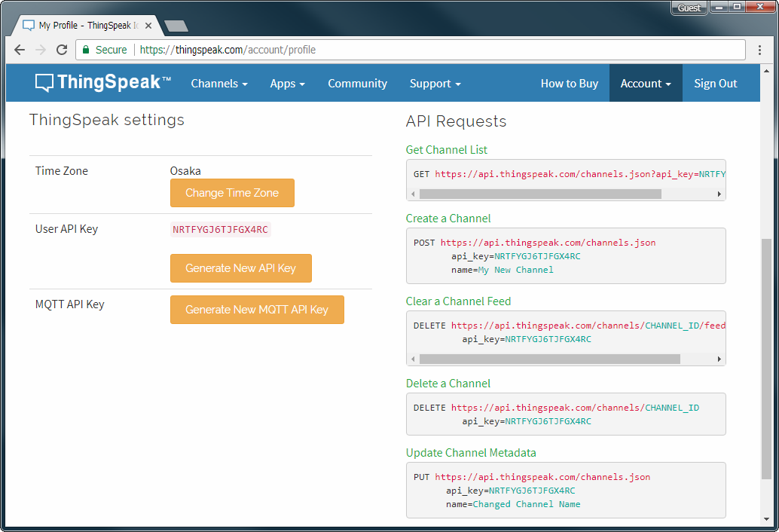Open the How to Buy page
This screenshot has width=779, height=532.
[570, 84]
